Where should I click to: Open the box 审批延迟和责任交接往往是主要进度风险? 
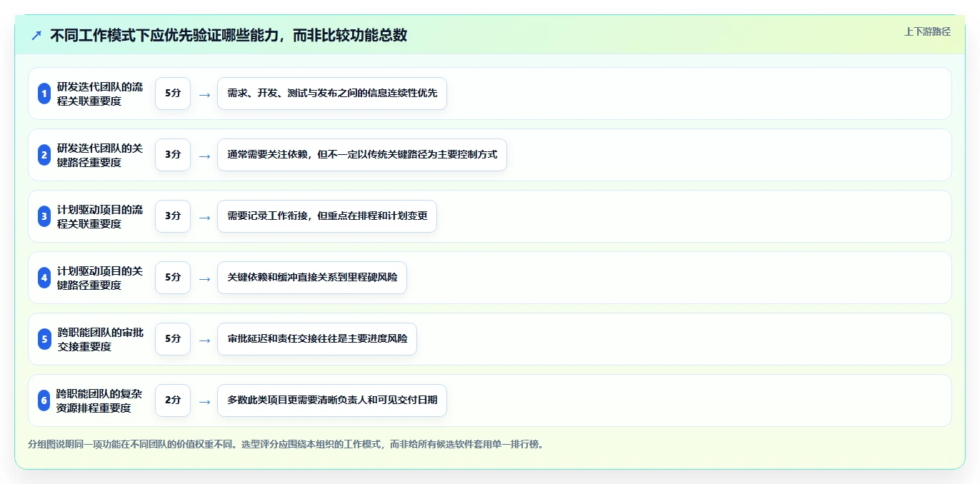point(317,339)
